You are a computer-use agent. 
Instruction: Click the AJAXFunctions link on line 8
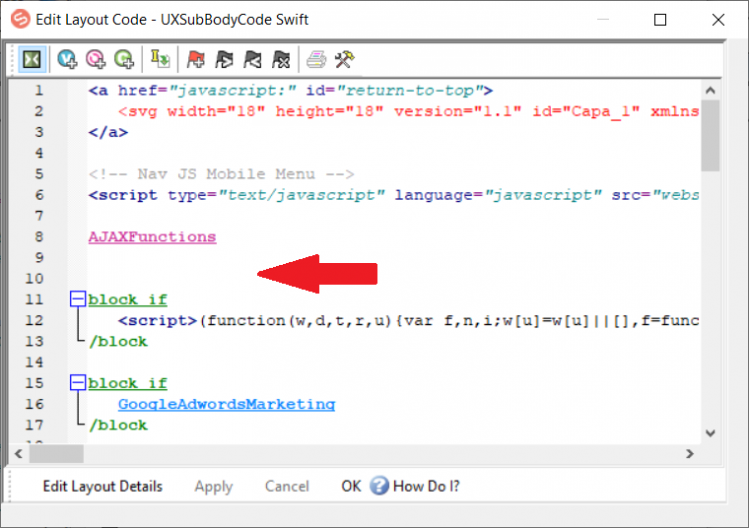[x=152, y=237]
